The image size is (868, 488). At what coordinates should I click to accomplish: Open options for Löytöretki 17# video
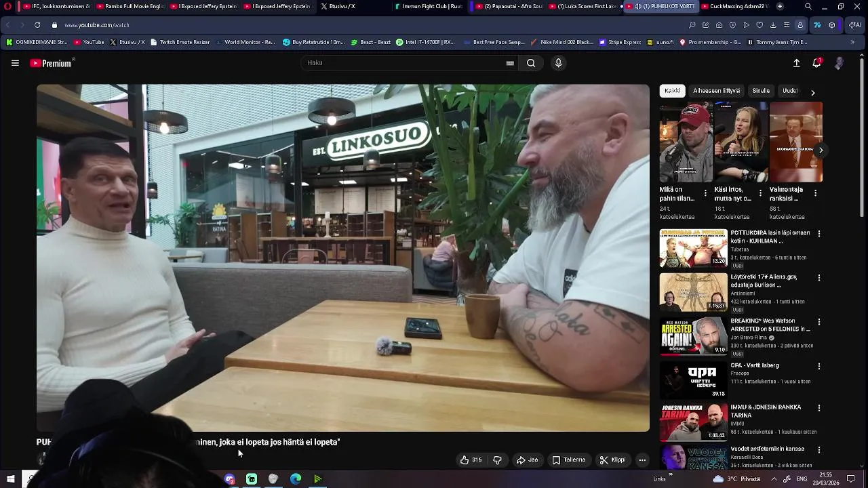tap(819, 278)
